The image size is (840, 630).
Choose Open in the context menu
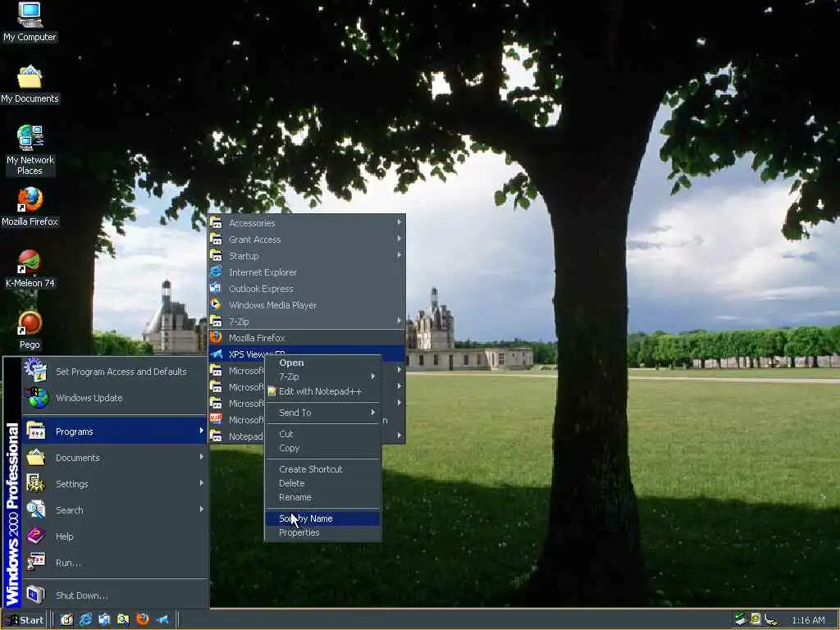coord(322,363)
